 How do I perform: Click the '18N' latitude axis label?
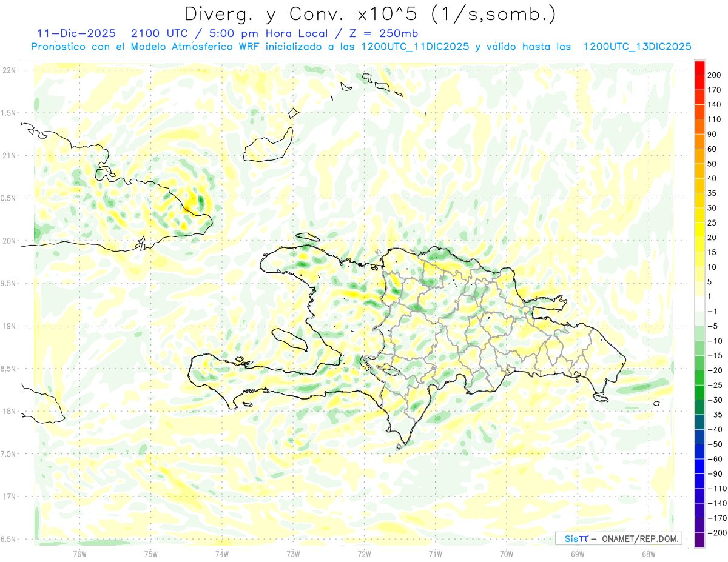point(9,411)
